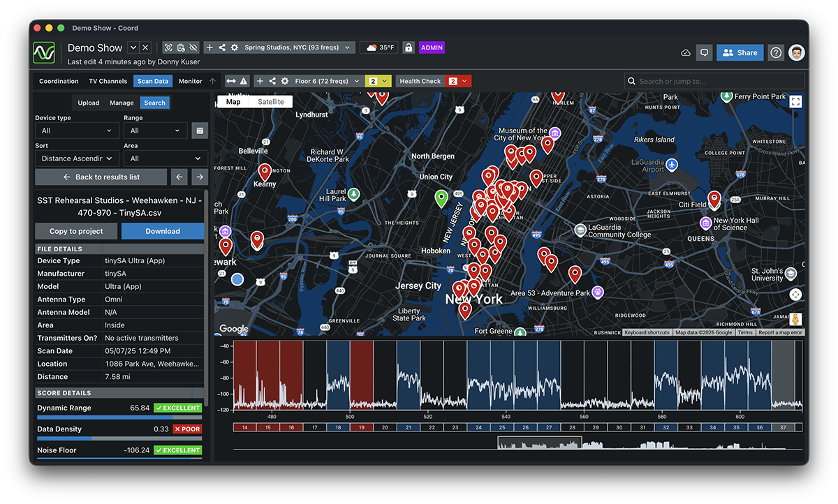Expand the Sort dropdown

(x=77, y=158)
